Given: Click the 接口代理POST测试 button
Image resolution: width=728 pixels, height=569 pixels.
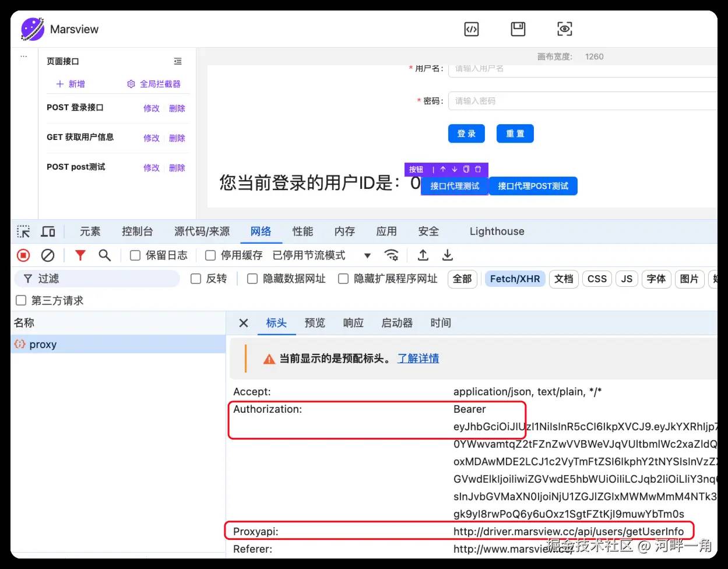Looking at the screenshot, I should pyautogui.click(x=533, y=186).
